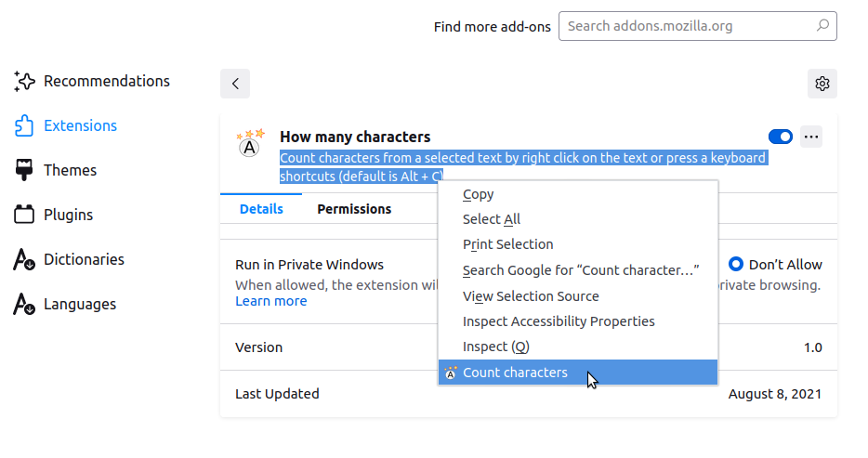Click the Extensions puzzle piece icon
868x458 pixels.
click(x=25, y=125)
